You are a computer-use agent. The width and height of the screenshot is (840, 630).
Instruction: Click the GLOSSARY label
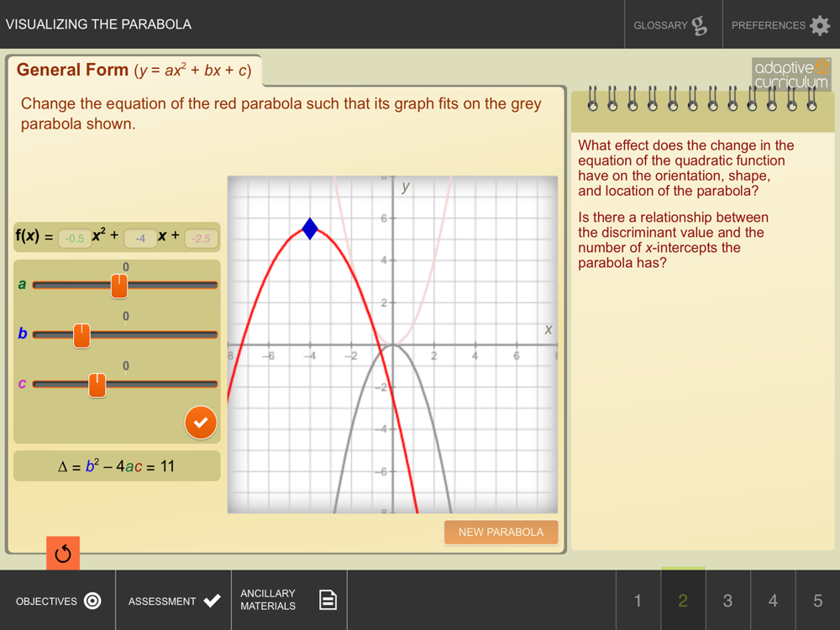coord(660,25)
